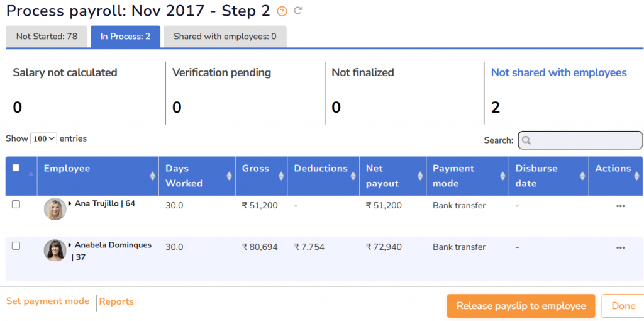Screen dimensions: 644x321
Task: Open the Shared with employees tab
Action: point(225,37)
